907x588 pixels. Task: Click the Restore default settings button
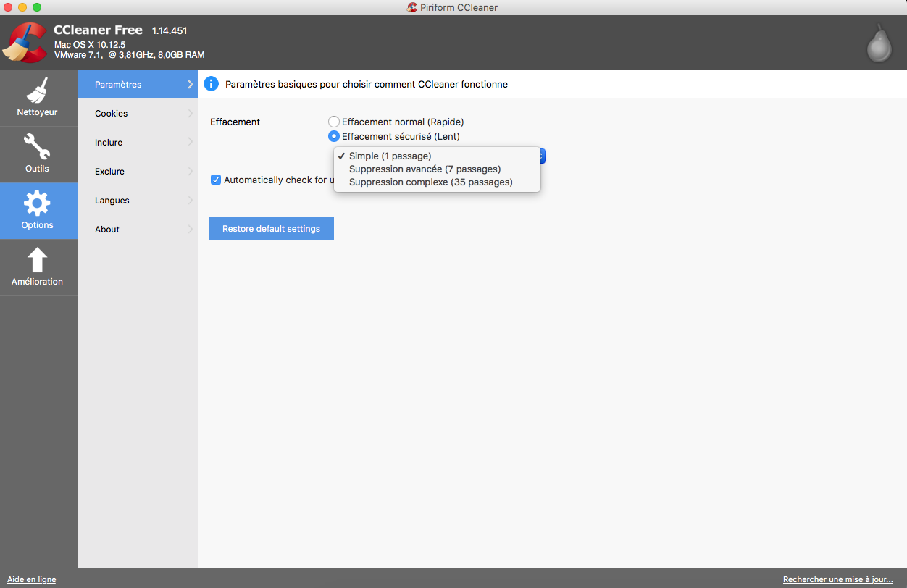(271, 228)
